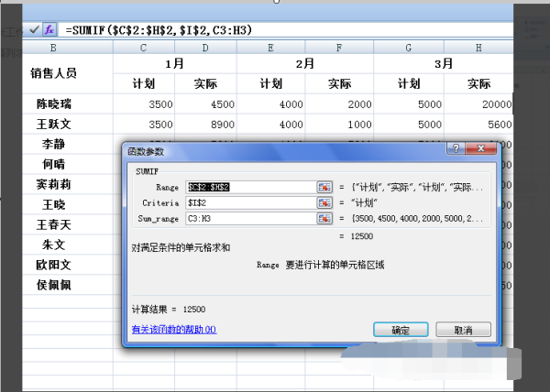
Task: Click the dialog's question mark help button
Action: (456, 147)
